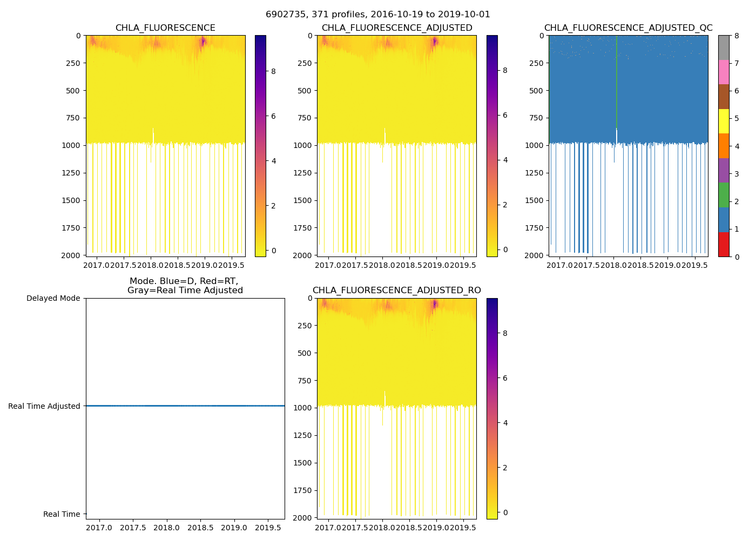Click the figure title starting with 6902735
Image resolution: width=756 pixels, height=540 pixels.
tap(378, 15)
